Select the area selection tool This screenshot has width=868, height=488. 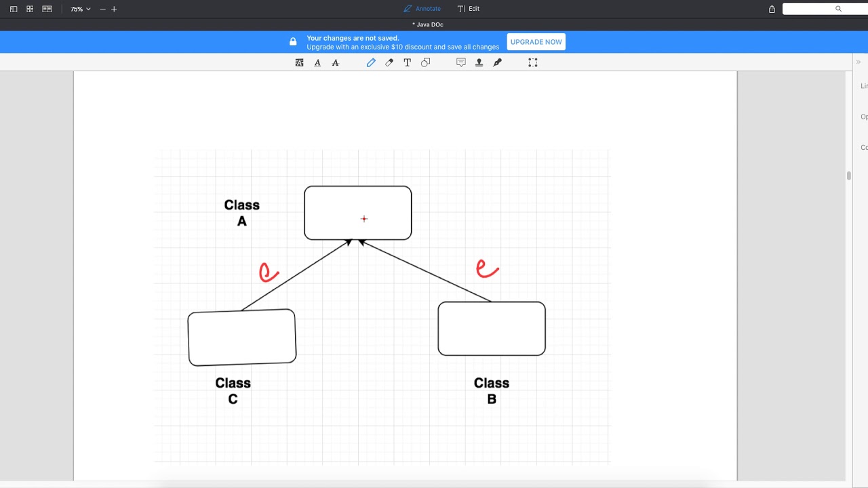click(533, 62)
